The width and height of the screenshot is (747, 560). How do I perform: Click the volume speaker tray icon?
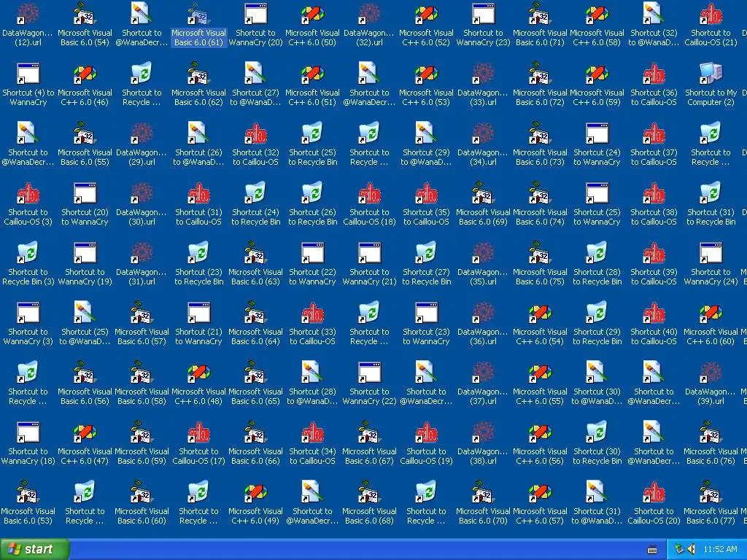(x=691, y=550)
